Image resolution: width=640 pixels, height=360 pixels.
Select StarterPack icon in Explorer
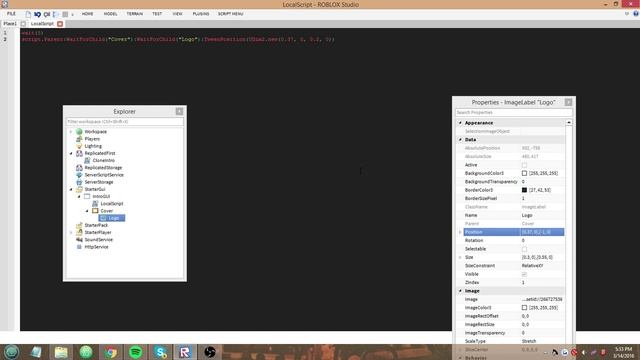[x=79, y=225]
